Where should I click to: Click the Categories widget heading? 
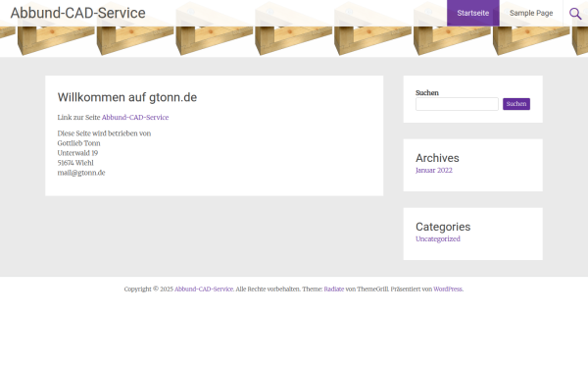(443, 227)
